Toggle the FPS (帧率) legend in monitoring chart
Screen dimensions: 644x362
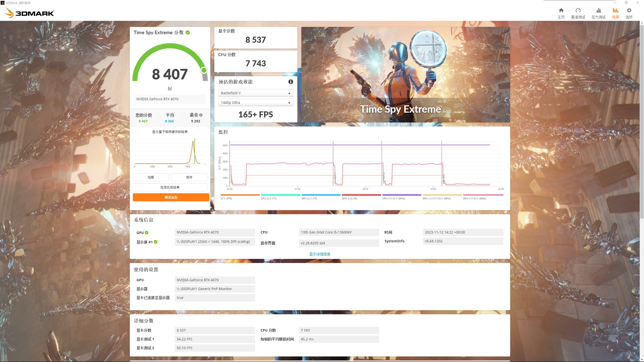[x=226, y=198]
